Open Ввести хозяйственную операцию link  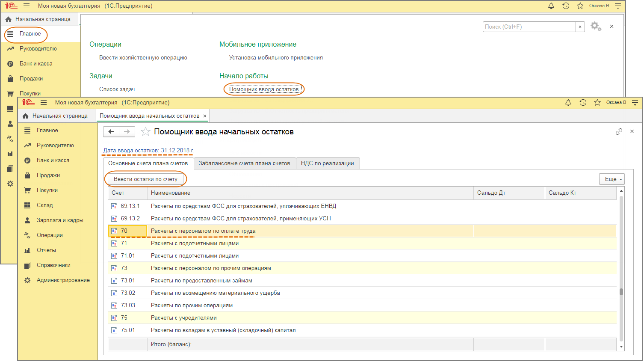pyautogui.click(x=143, y=58)
